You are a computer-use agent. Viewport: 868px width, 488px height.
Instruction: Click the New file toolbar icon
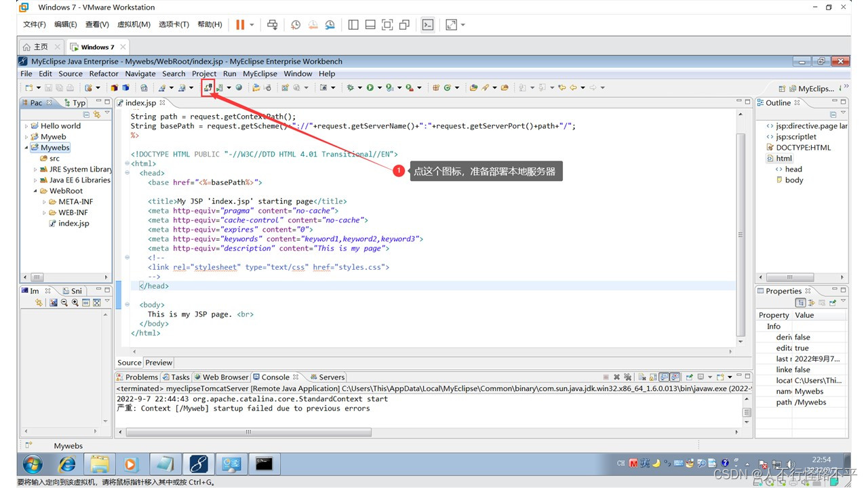[28, 87]
